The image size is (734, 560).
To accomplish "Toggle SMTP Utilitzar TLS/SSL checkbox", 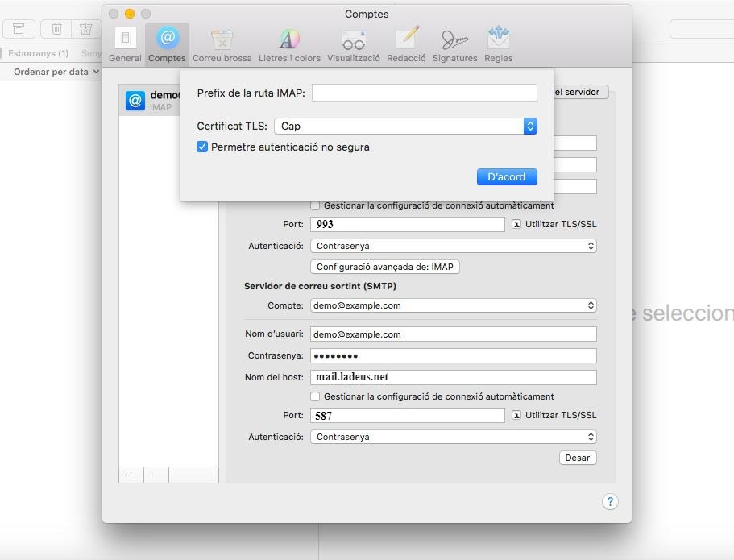I will click(x=516, y=415).
